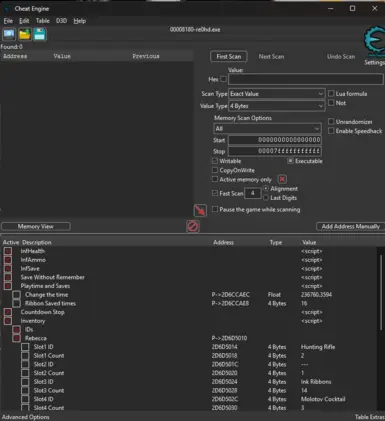385x421 pixels.
Task: Open the File menu
Action: (8, 21)
